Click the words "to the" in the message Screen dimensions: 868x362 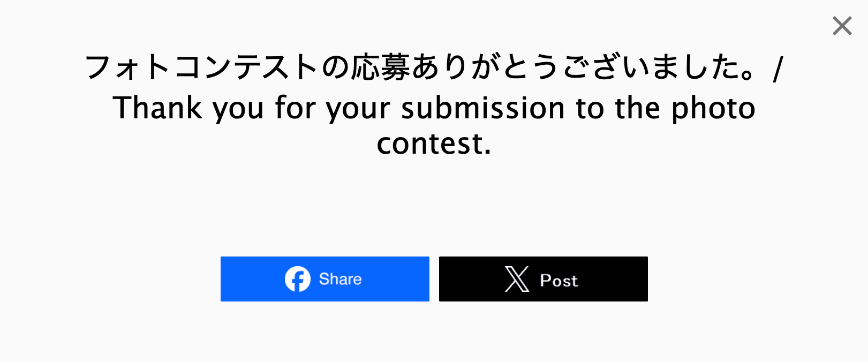coord(618,108)
